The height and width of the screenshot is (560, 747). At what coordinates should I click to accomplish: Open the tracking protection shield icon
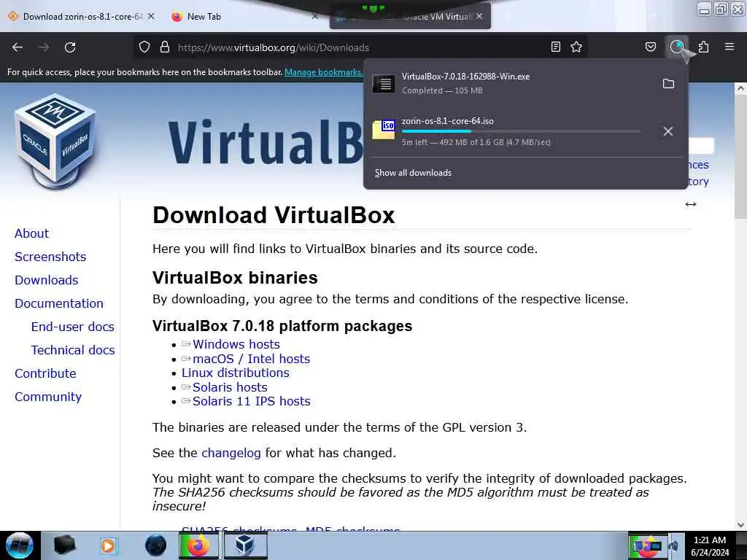tap(144, 47)
